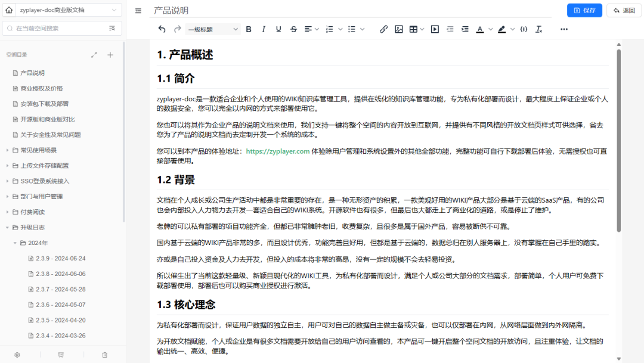Expand the 常见使用场景 folder
The width and height of the screenshot is (644, 363).
click(x=8, y=150)
